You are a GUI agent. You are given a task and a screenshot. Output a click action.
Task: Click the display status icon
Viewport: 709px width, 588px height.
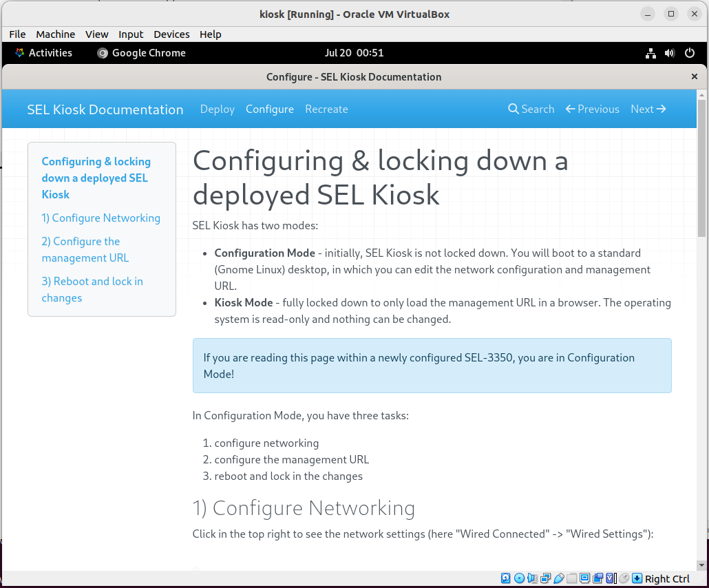pos(584,578)
